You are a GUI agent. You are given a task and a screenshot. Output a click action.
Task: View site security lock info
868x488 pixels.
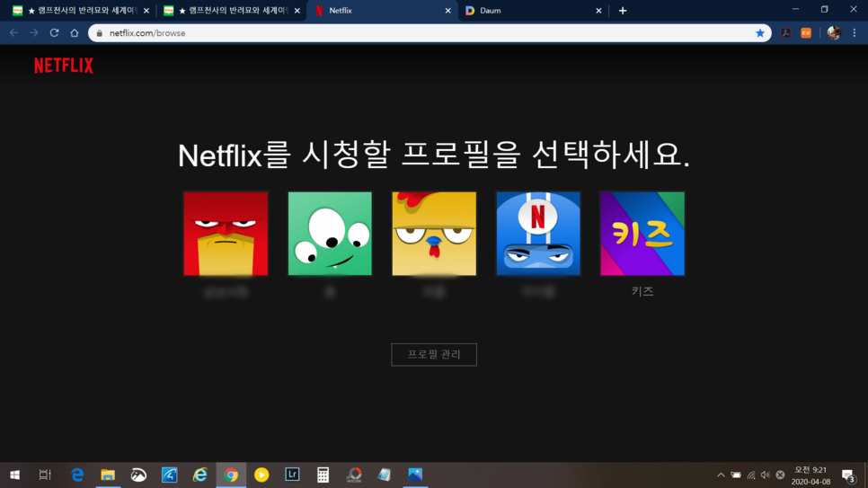click(100, 33)
